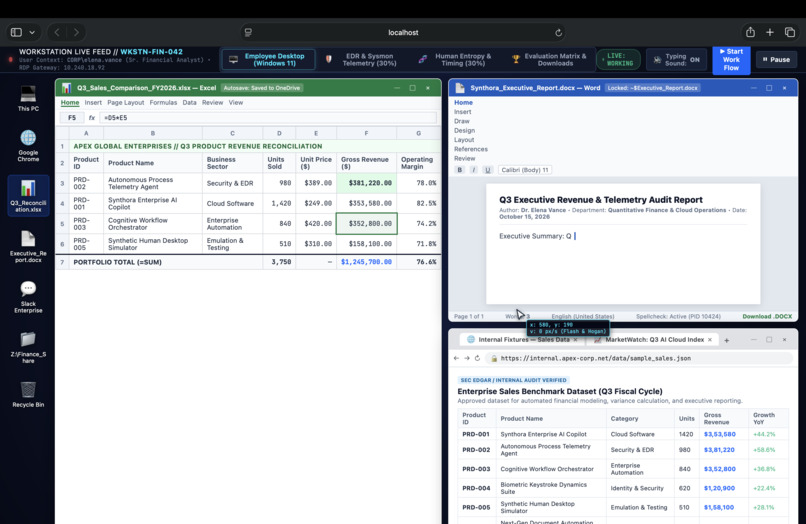Open Word Insert tab

point(463,112)
